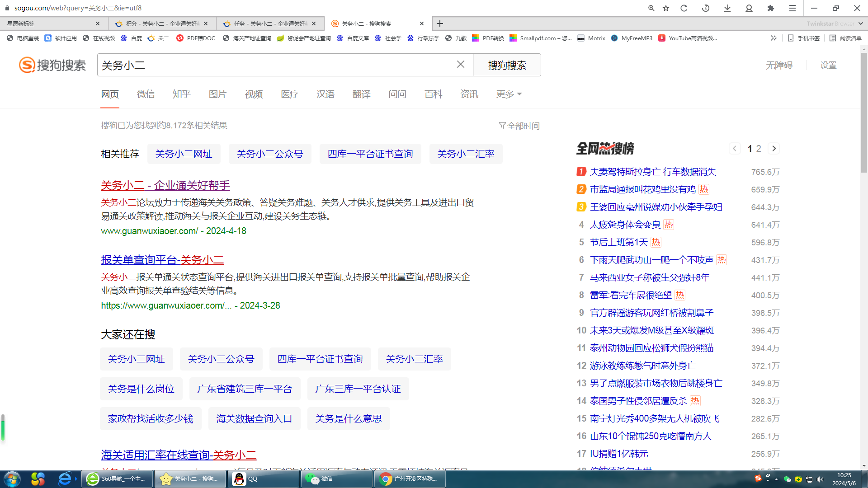868x488 pixels.
Task: Switch to the 知乎 search tab
Action: tap(182, 94)
